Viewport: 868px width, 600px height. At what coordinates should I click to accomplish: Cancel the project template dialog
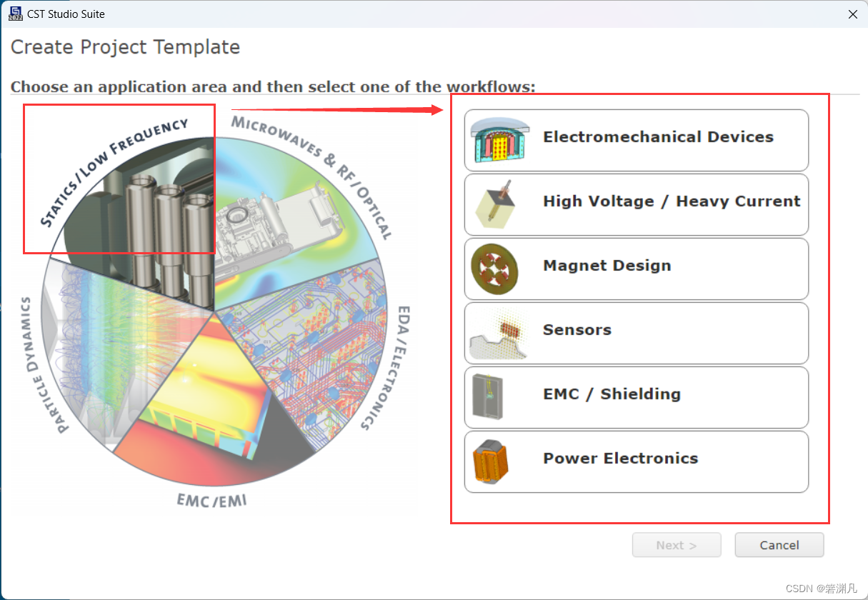pyautogui.click(x=779, y=545)
